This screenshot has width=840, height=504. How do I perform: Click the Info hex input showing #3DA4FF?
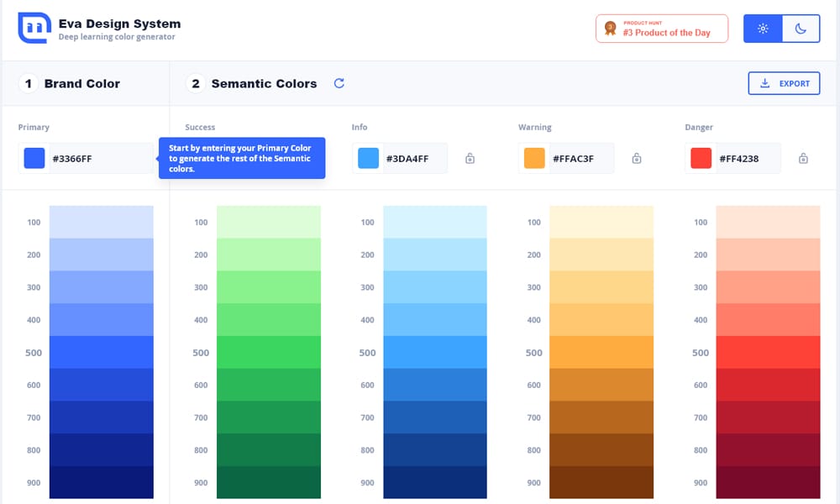coord(412,158)
